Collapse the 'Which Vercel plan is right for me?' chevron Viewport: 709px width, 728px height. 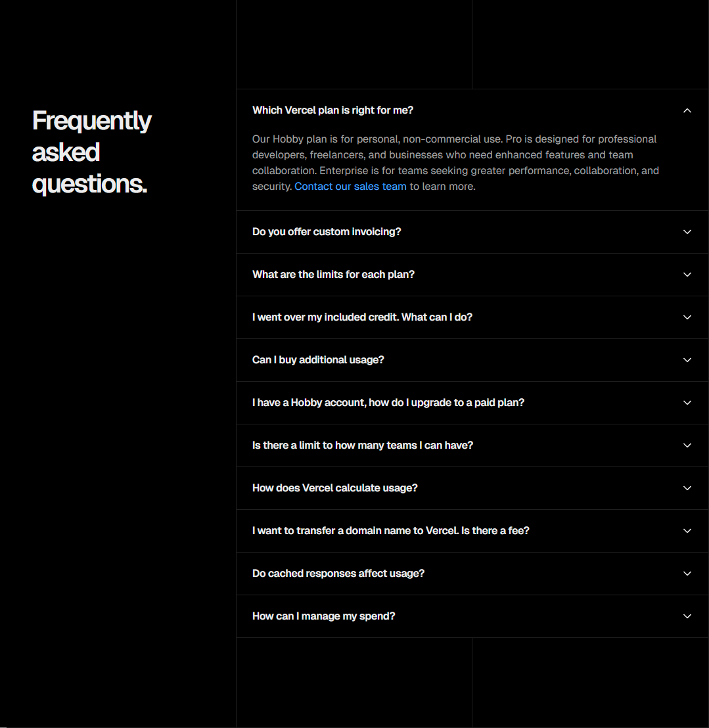pyautogui.click(x=687, y=110)
